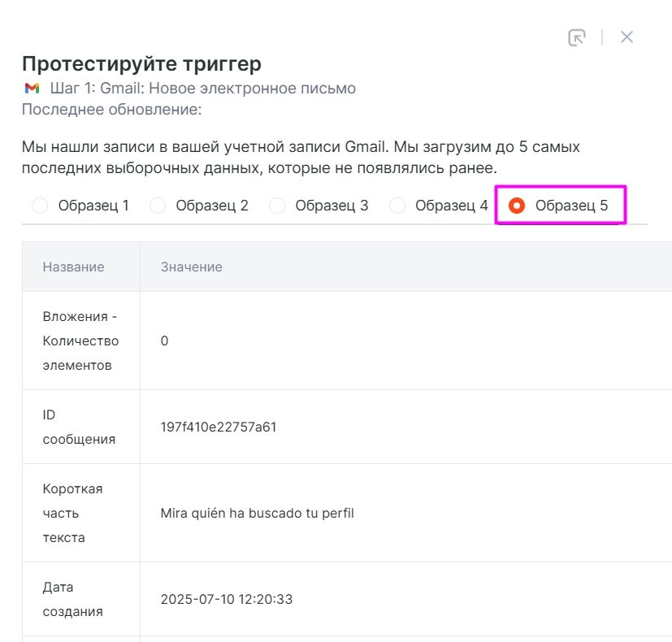Click the Значение column header

pos(191,267)
